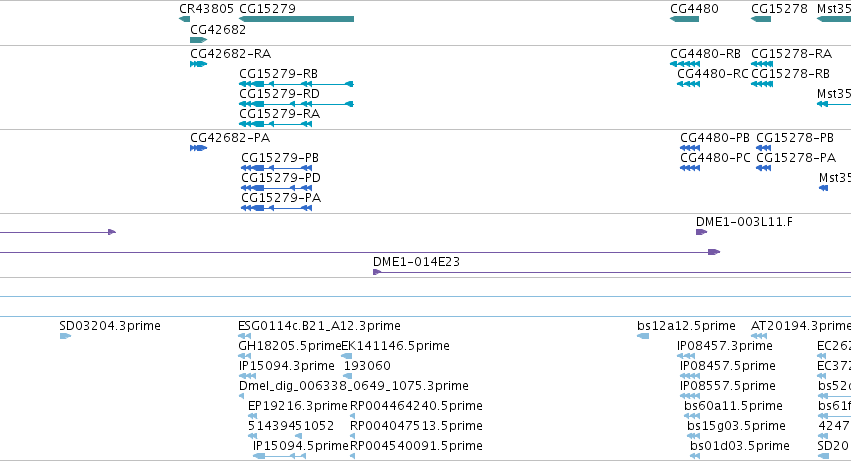The width and height of the screenshot is (851, 461).
Task: Select protein label CG15279-PD
Action: click(x=281, y=178)
